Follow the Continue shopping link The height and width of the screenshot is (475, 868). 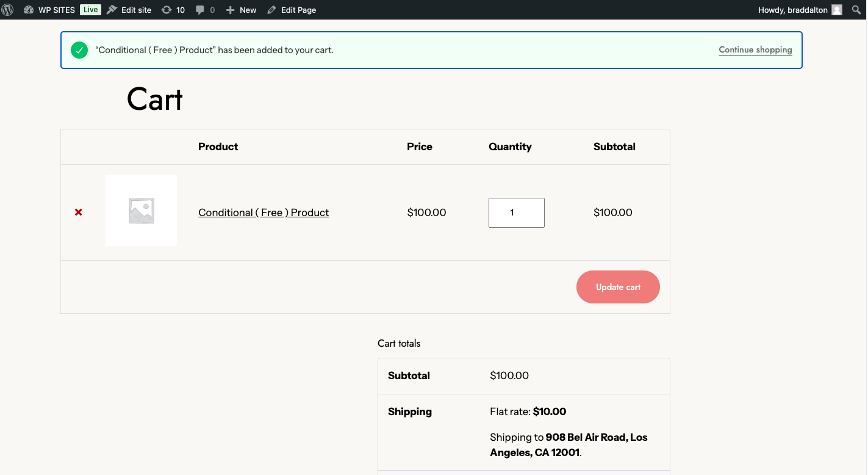755,50
